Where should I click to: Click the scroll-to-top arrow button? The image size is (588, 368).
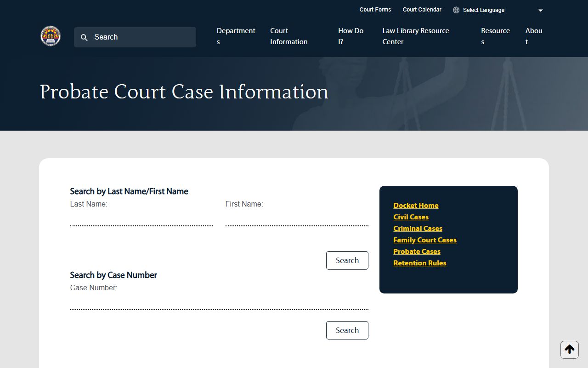click(570, 350)
